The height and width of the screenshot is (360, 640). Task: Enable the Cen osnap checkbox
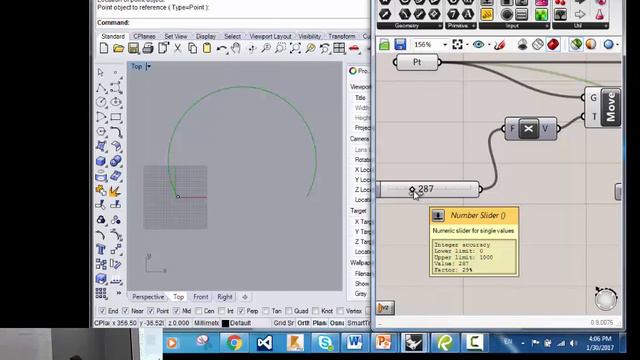198,311
